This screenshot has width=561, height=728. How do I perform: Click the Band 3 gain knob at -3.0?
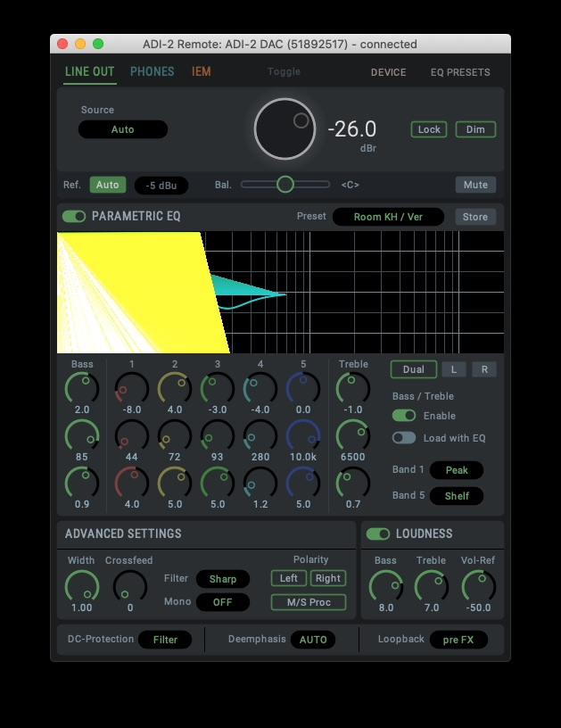click(x=218, y=388)
